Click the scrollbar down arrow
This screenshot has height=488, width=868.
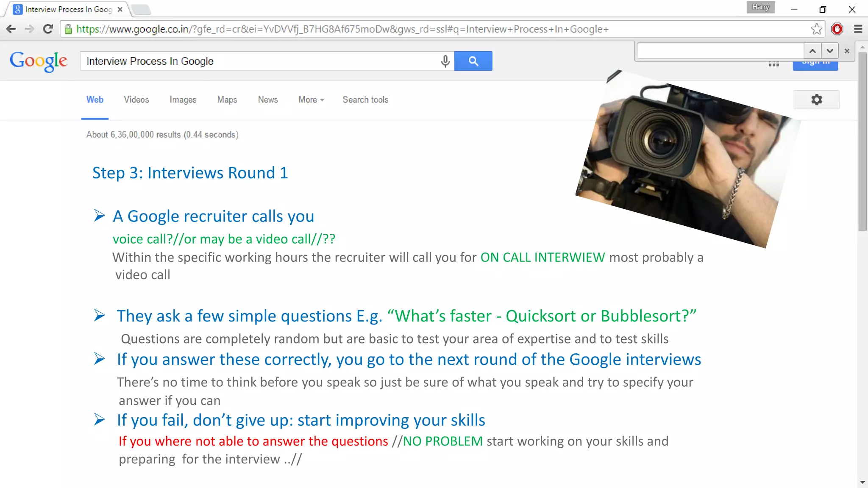click(862, 482)
